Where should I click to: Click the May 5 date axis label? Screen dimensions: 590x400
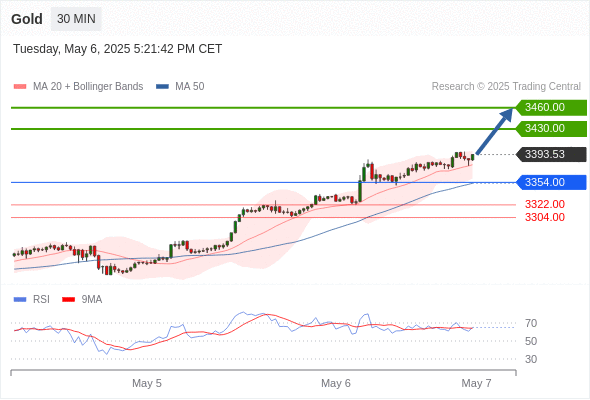pyautogui.click(x=147, y=383)
